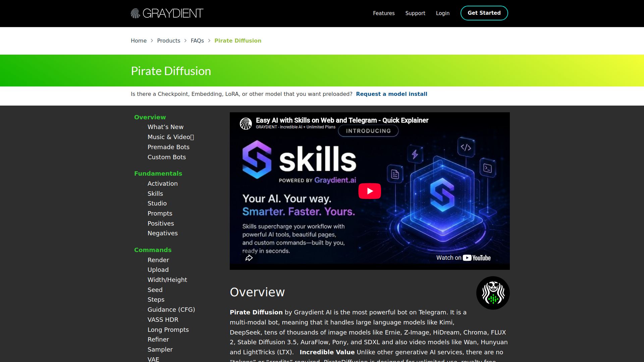
Task: Play the Skills explainer YouTube video
Action: (370, 191)
